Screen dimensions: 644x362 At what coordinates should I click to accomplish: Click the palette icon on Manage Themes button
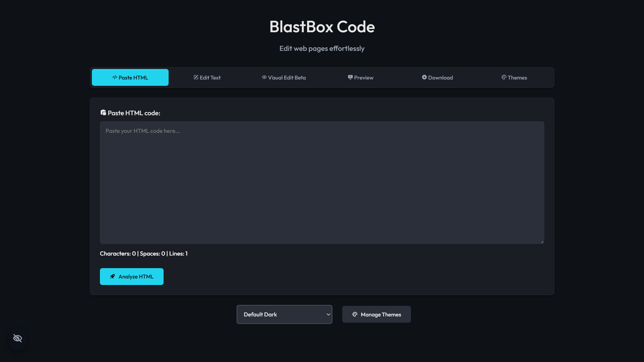pyautogui.click(x=355, y=314)
